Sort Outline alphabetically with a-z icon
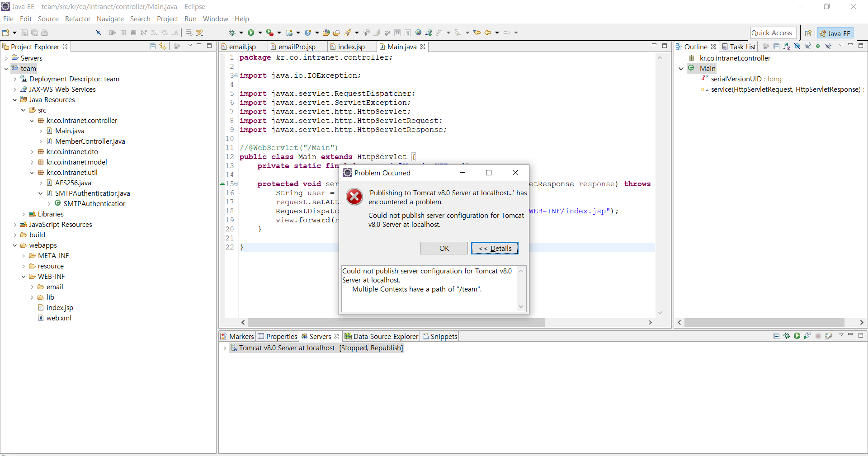Screen dimensions: 868x456 click(787, 46)
